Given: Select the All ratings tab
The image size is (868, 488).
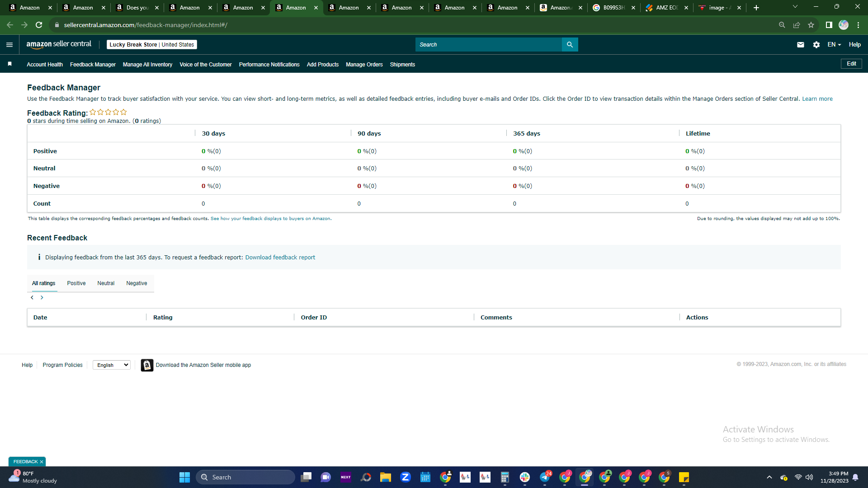Looking at the screenshot, I should point(44,283).
